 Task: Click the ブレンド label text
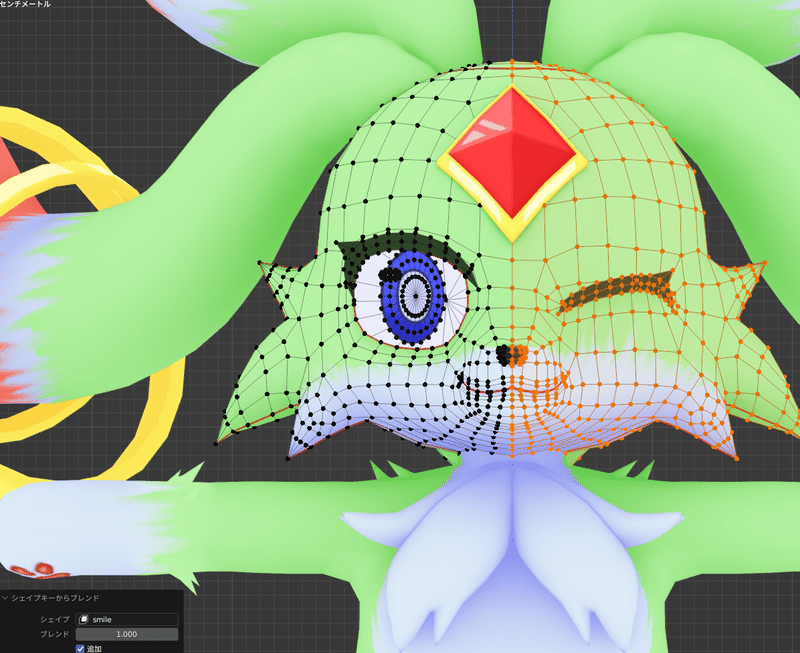(x=55, y=634)
